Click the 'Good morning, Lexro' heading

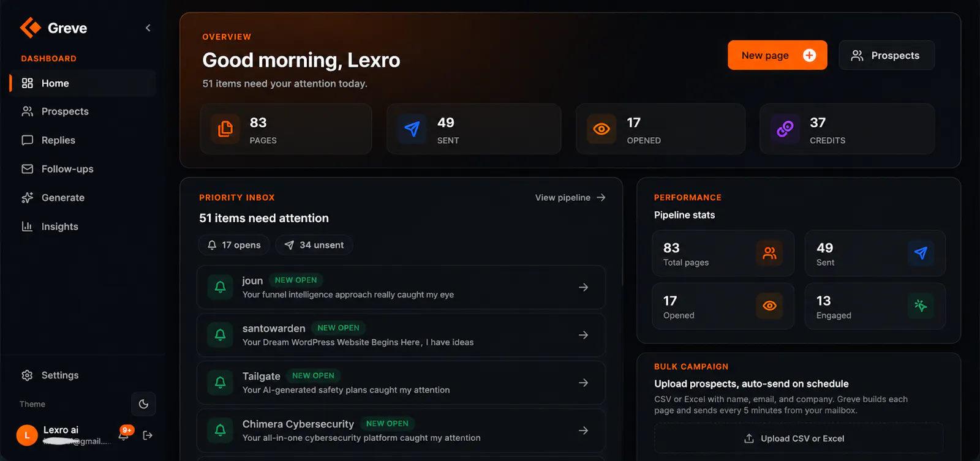[x=301, y=60]
